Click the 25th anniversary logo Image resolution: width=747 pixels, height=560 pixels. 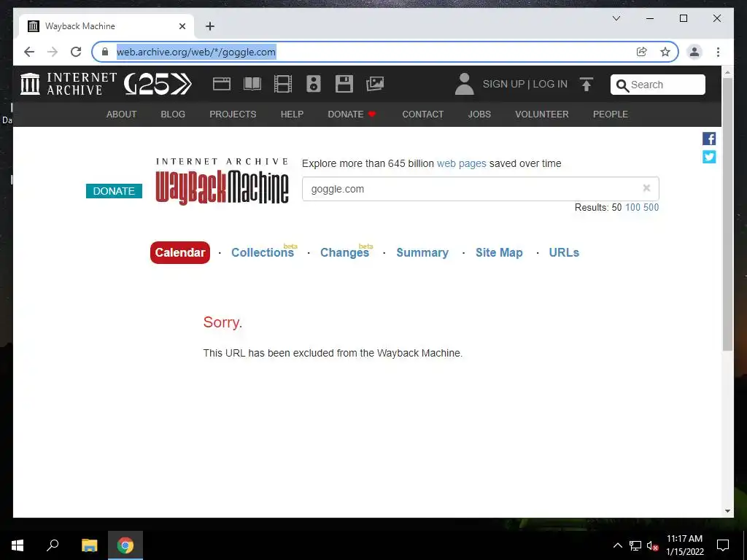pyautogui.click(x=158, y=85)
